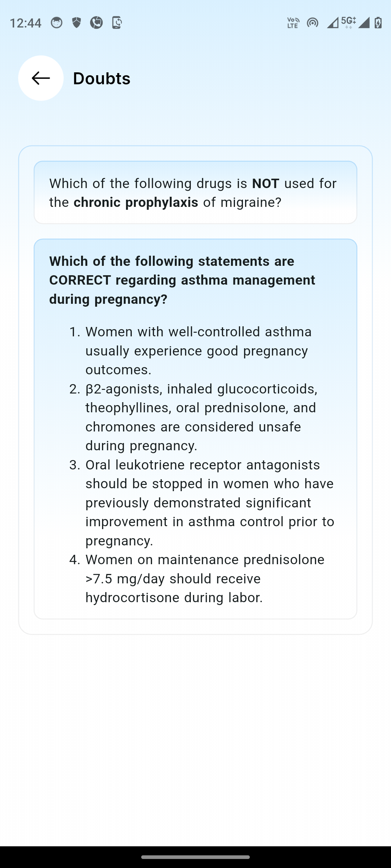Tap the round face notification icon

click(x=56, y=23)
